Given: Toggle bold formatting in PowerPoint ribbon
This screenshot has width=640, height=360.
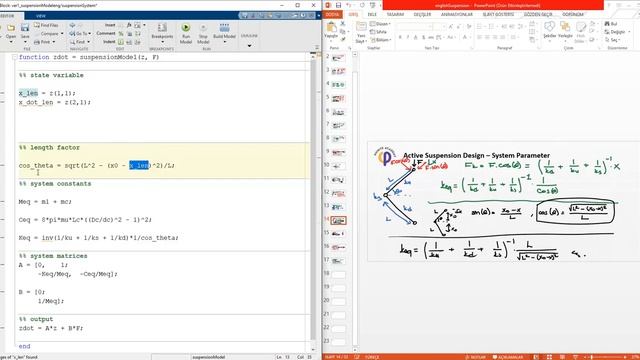Looking at the screenshot, I should tap(400, 38).
